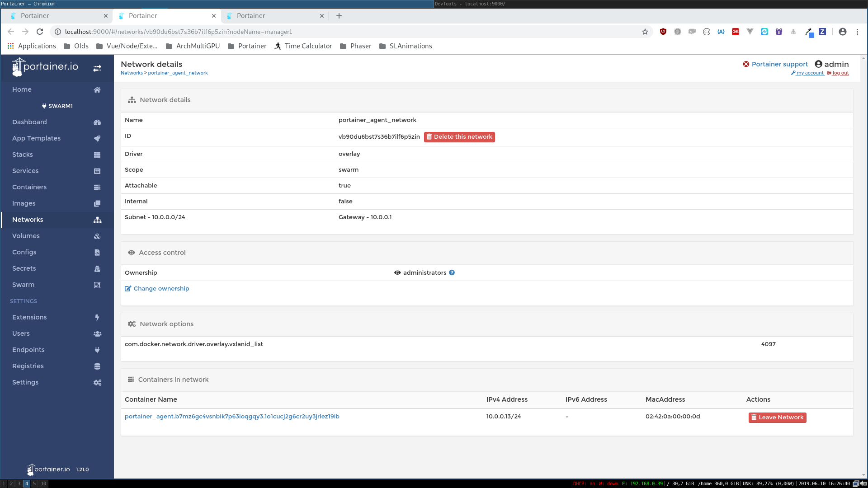Select the App Templates rocket icon

97,139
